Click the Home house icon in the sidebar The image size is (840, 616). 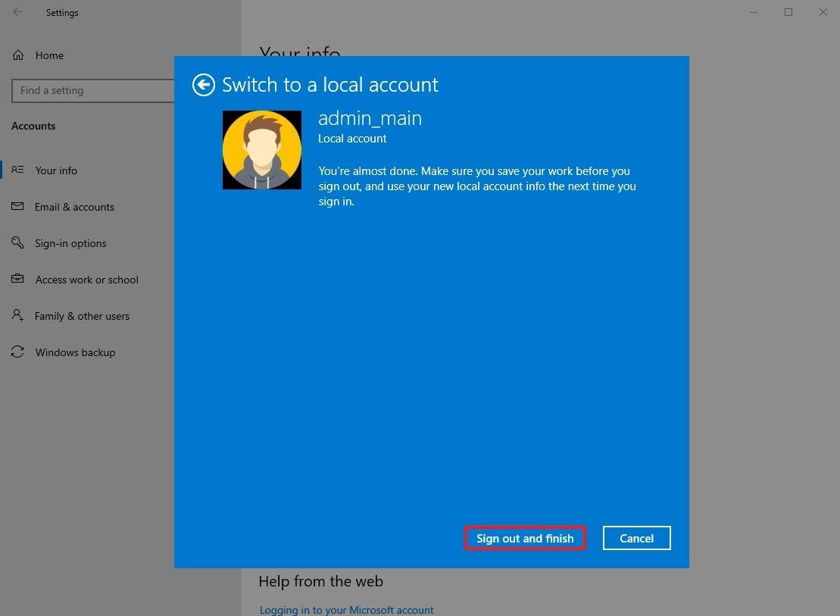(x=17, y=55)
